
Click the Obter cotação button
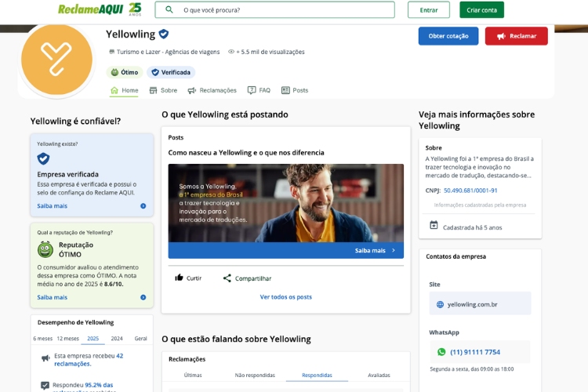coord(448,36)
